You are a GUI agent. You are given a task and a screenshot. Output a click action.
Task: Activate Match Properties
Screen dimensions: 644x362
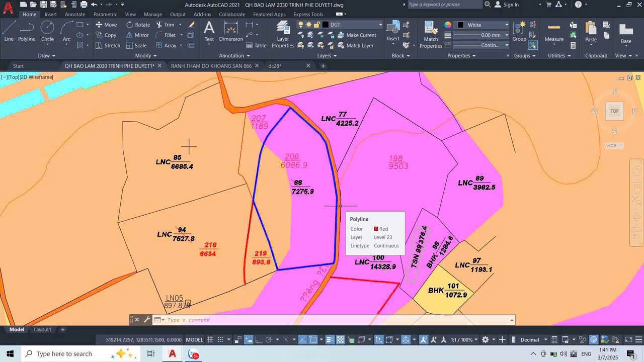(x=430, y=35)
